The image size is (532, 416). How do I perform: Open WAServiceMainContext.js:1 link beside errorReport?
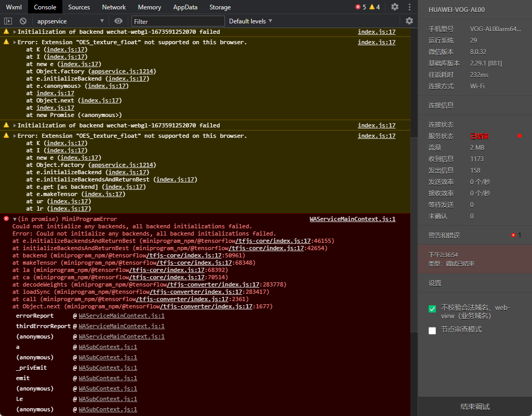(122, 316)
